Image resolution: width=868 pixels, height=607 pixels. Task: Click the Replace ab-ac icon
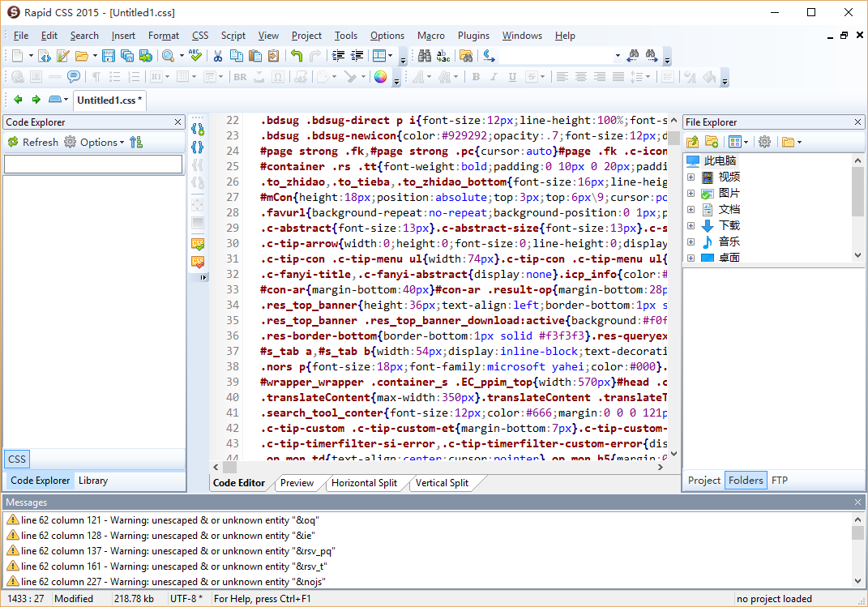point(443,55)
